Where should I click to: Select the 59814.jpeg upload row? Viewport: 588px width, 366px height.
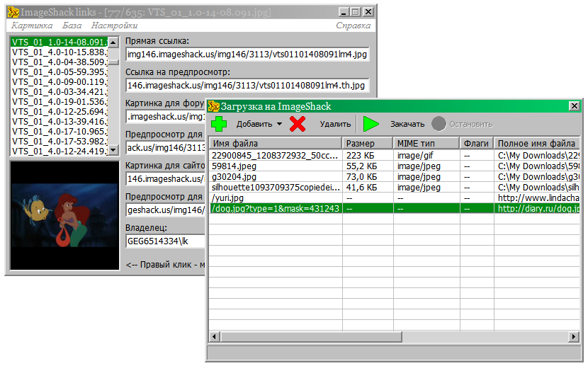(x=394, y=166)
